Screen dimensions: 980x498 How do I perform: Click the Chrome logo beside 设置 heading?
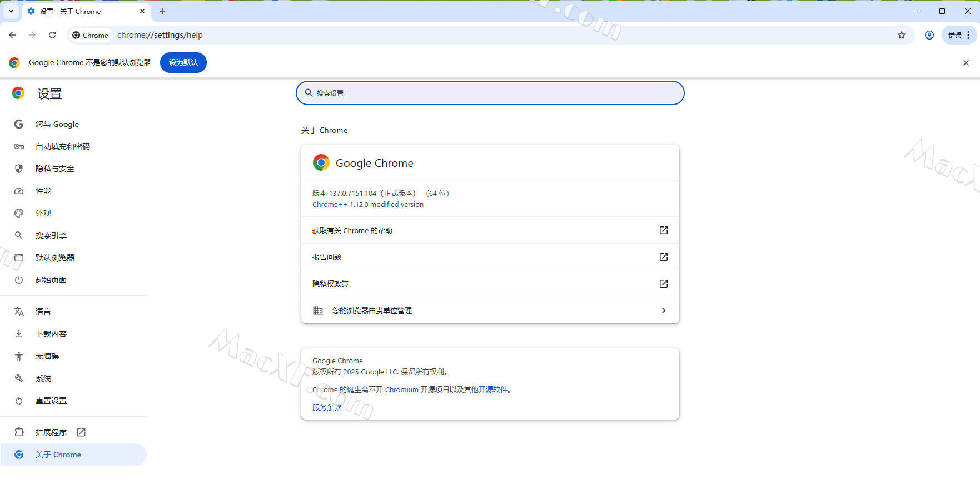[x=18, y=93]
